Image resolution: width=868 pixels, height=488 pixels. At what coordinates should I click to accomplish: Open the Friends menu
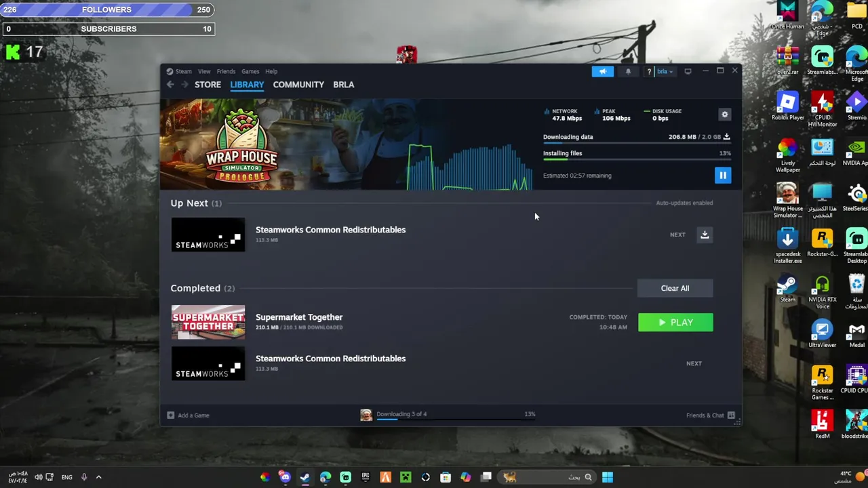(226, 71)
